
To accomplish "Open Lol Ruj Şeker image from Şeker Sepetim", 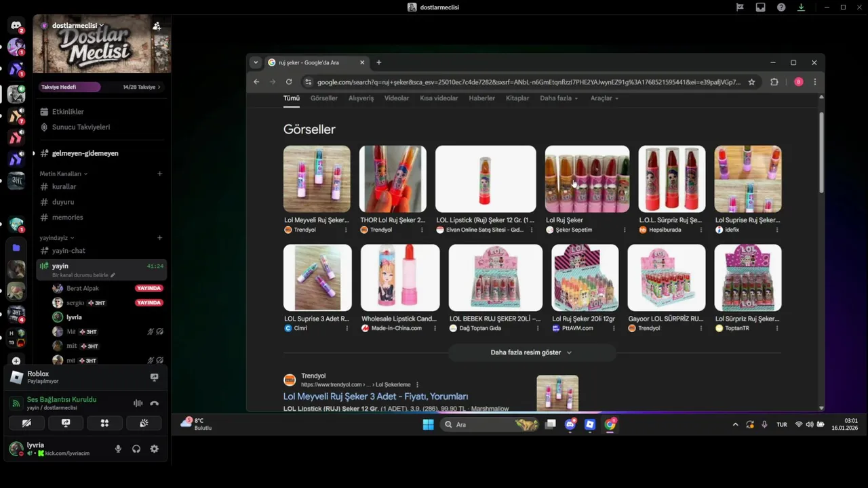I will (587, 179).
